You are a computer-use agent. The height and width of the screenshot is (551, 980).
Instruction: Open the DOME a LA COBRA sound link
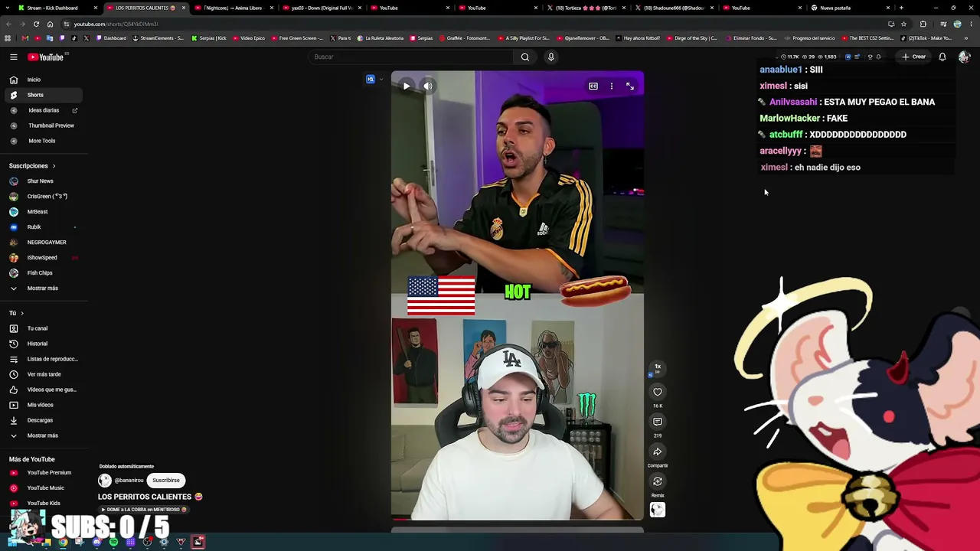click(143, 510)
